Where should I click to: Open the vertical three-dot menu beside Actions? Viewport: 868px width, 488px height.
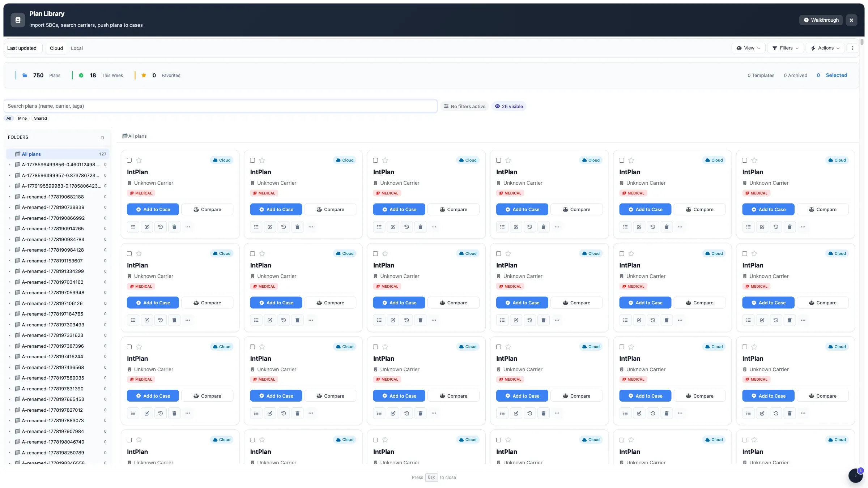(852, 48)
